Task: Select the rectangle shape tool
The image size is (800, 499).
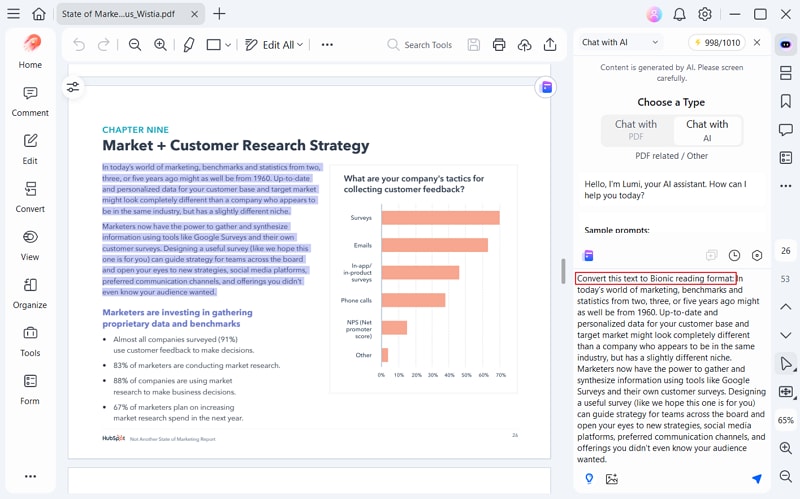Action: (214, 45)
